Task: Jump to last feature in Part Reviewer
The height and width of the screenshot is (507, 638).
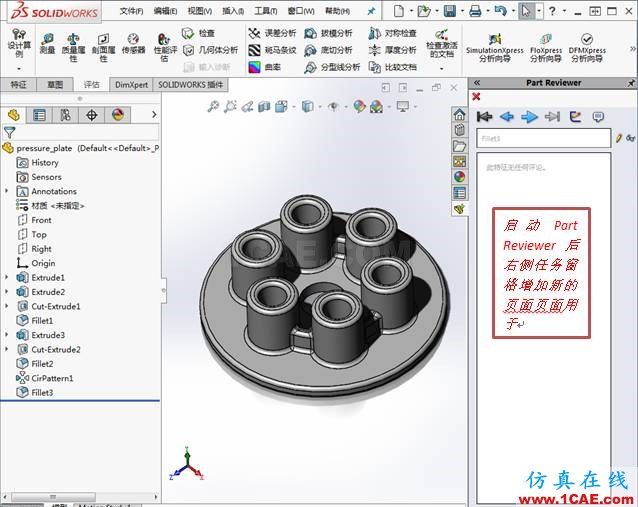Action: coord(553,117)
